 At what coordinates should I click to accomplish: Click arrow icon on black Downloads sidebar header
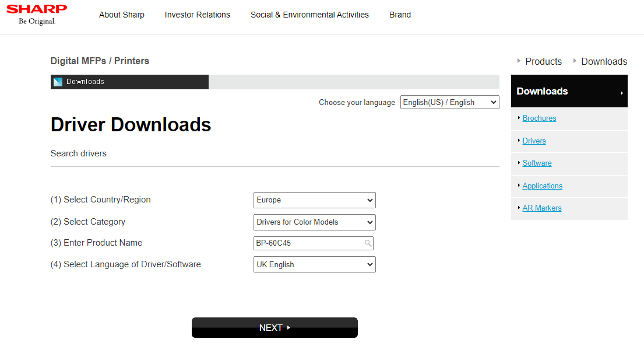coord(622,93)
